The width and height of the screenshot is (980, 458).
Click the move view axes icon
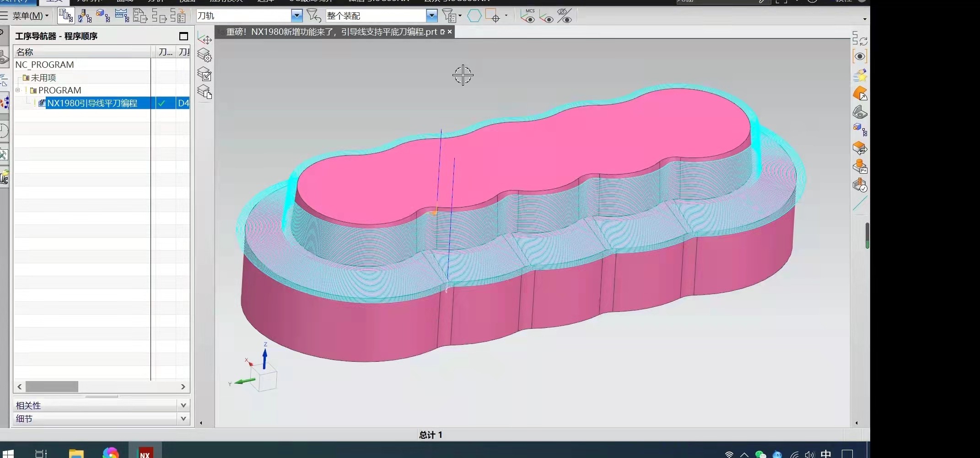[x=205, y=39]
